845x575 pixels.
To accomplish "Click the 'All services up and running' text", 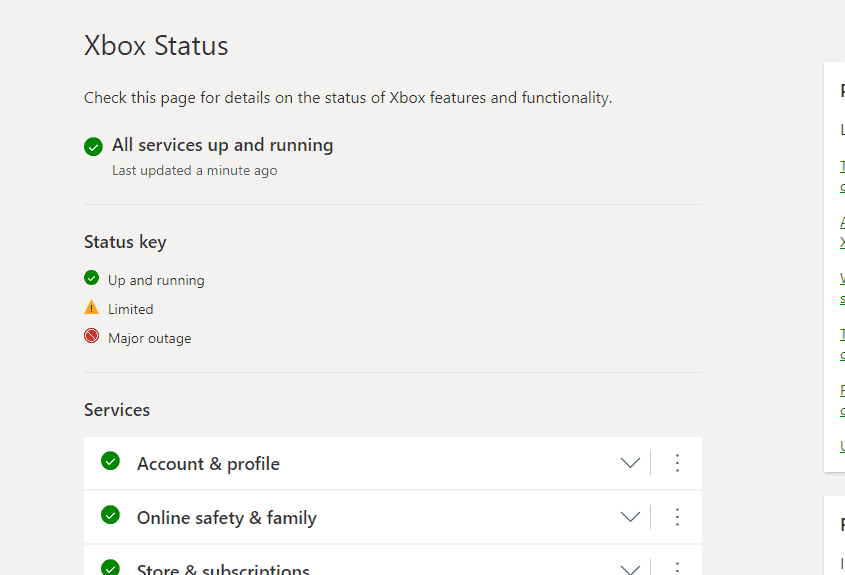I will [x=223, y=146].
